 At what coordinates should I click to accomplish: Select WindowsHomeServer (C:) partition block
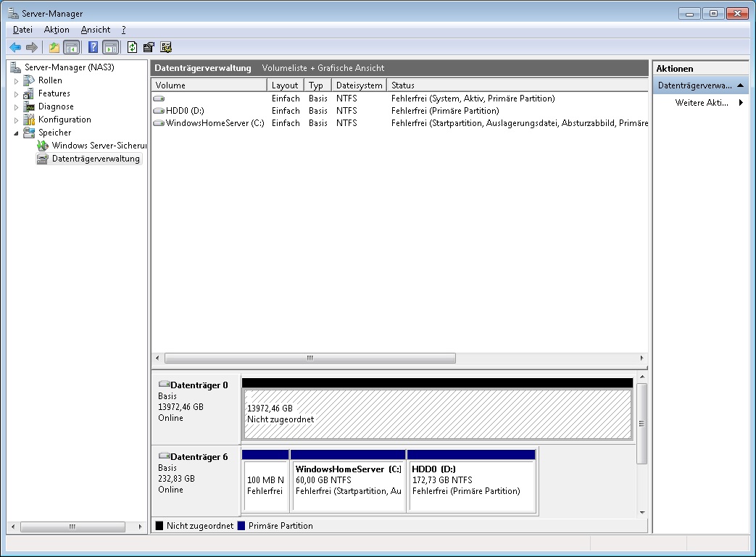coord(348,486)
